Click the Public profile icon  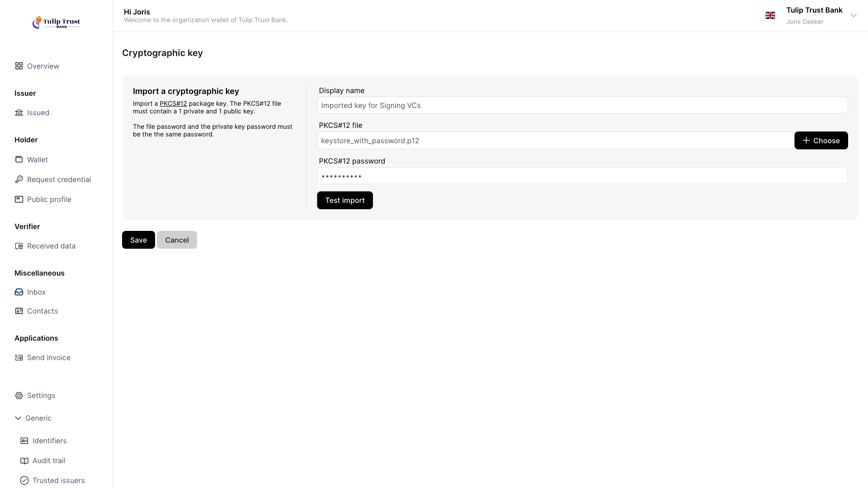point(19,199)
